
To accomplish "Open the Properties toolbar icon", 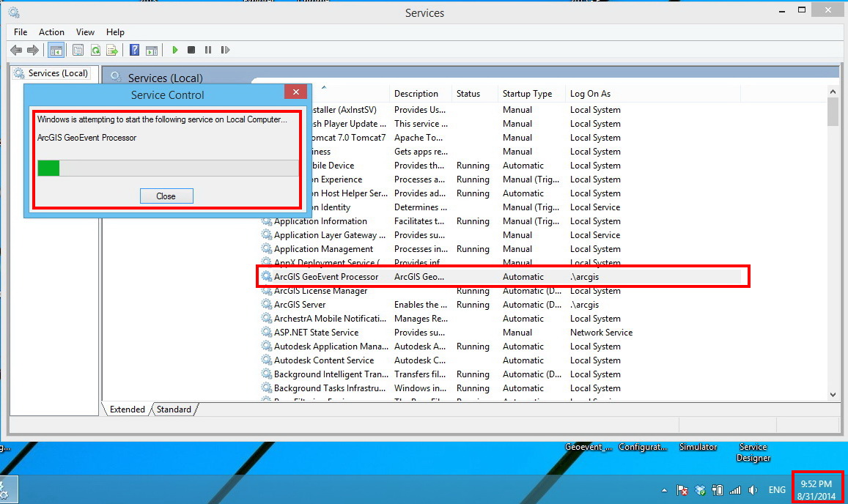I will [78, 51].
